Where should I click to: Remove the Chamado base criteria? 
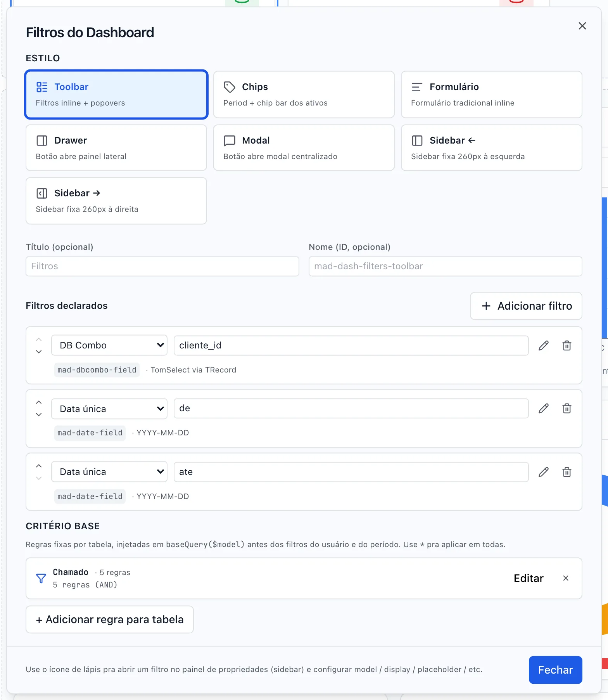coord(566,578)
